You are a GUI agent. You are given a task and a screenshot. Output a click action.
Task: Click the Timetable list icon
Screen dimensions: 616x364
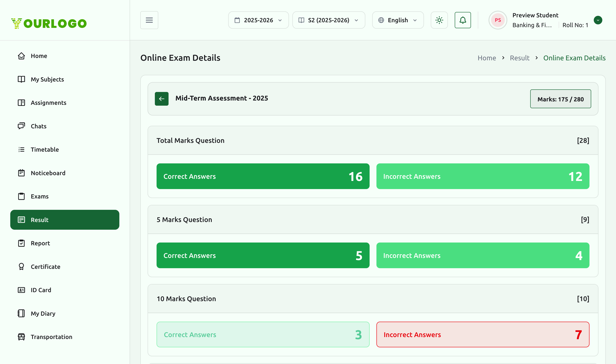point(21,150)
